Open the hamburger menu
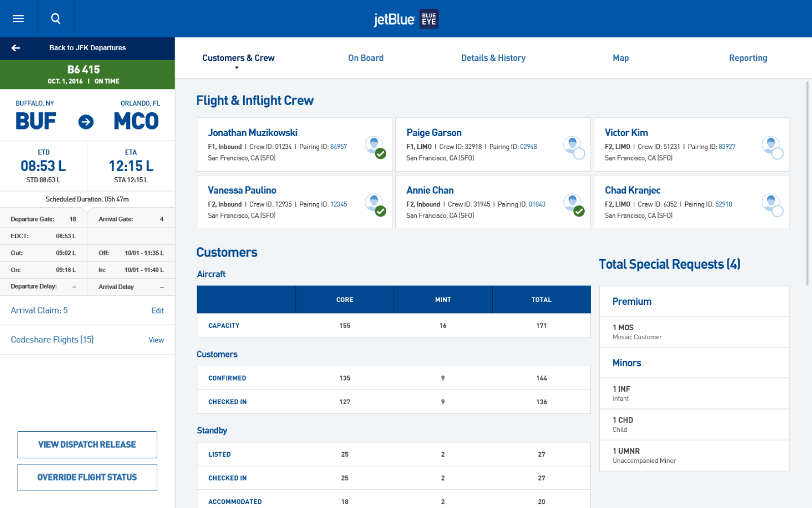Viewport: 812px width, 508px height. 18,19
